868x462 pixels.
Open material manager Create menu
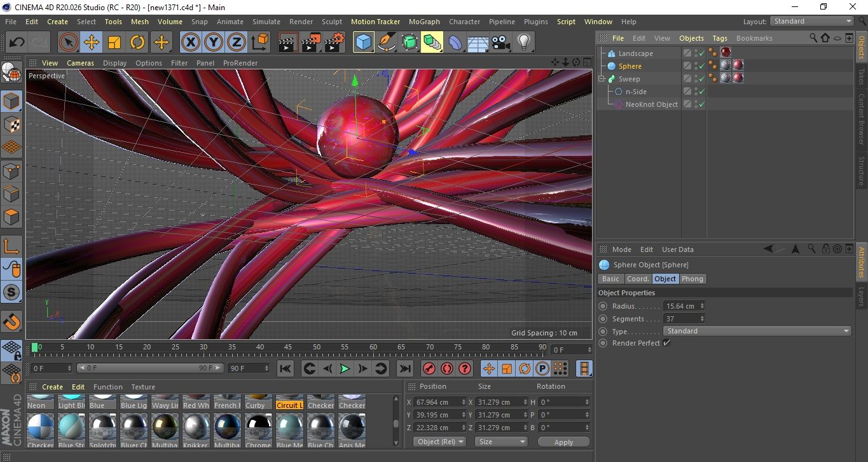point(52,387)
